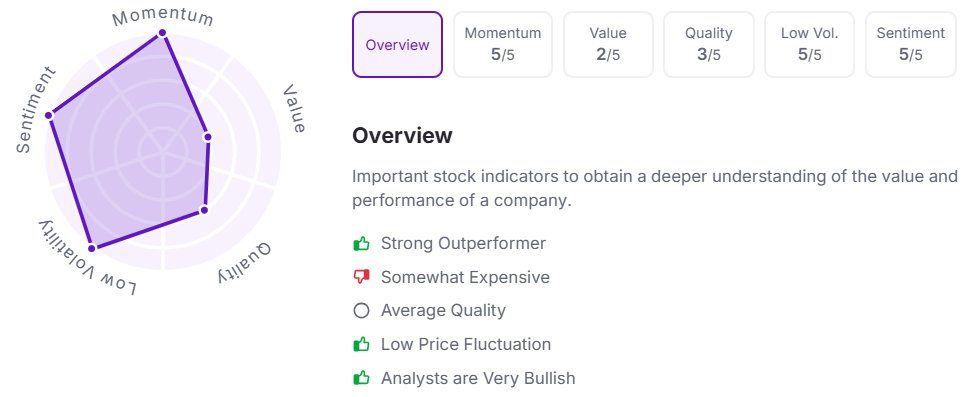Open the Quality 3/5 tab
970x397 pixels.
pyautogui.click(x=708, y=45)
